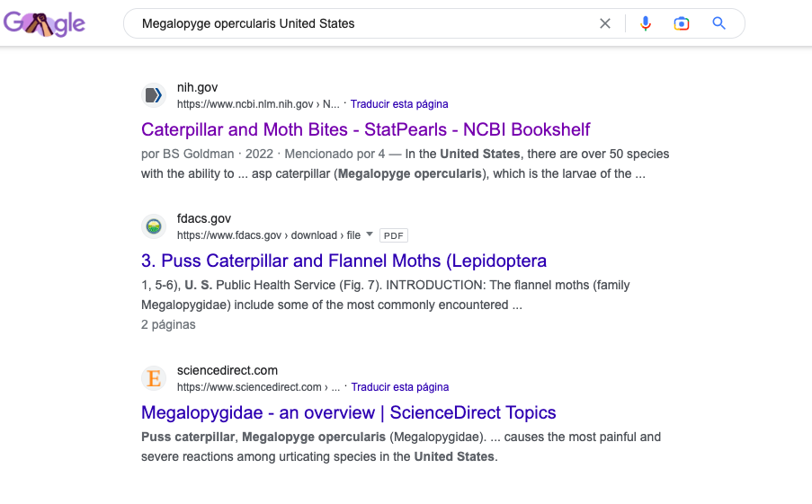Click the magnifying glass search button

click(718, 23)
